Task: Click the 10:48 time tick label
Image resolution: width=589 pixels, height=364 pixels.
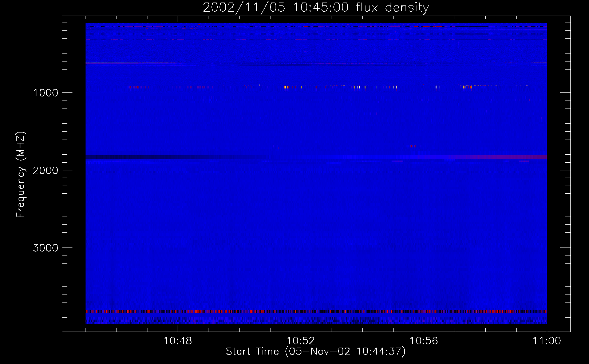Action: 178,341
